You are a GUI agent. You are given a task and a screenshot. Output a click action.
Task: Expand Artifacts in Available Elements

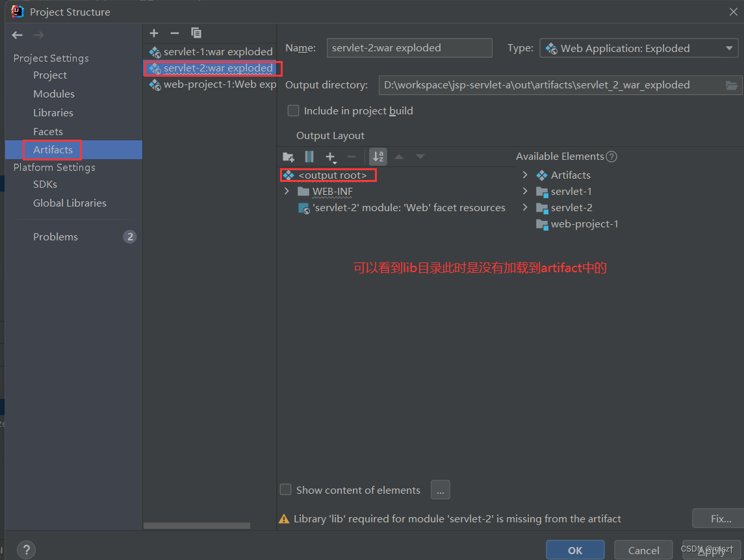[525, 175]
